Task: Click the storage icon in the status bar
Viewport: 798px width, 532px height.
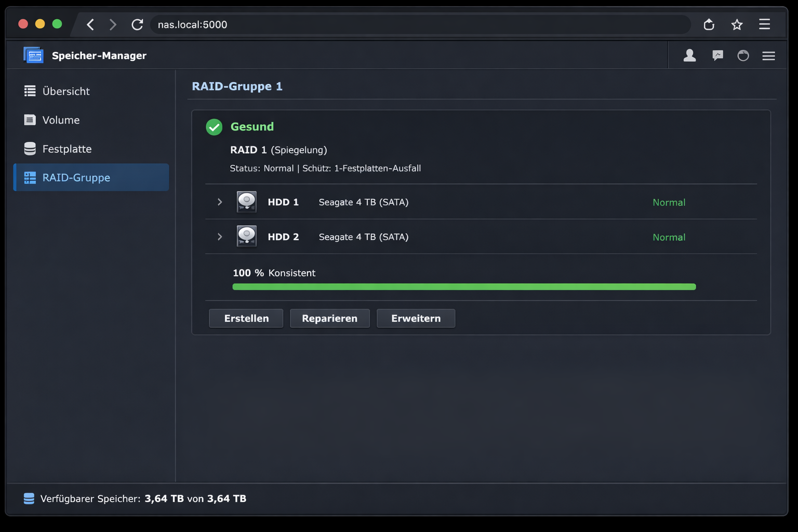Action: click(x=29, y=498)
